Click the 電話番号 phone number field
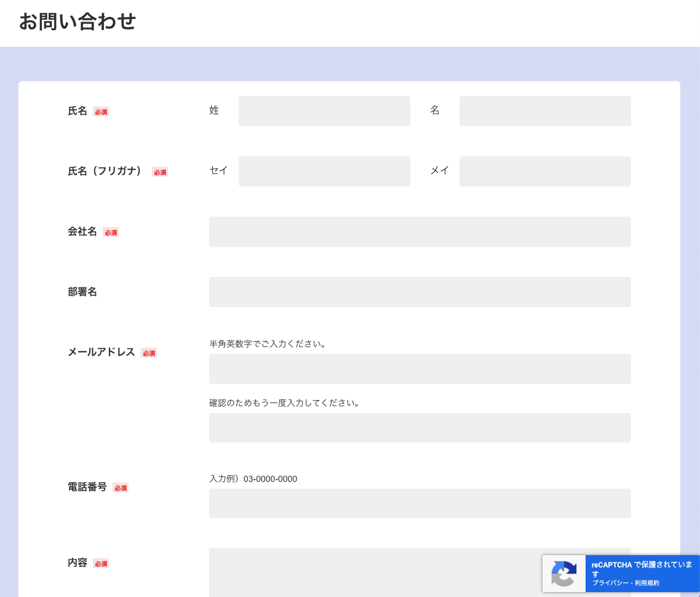This screenshot has width=700, height=597. click(420, 503)
